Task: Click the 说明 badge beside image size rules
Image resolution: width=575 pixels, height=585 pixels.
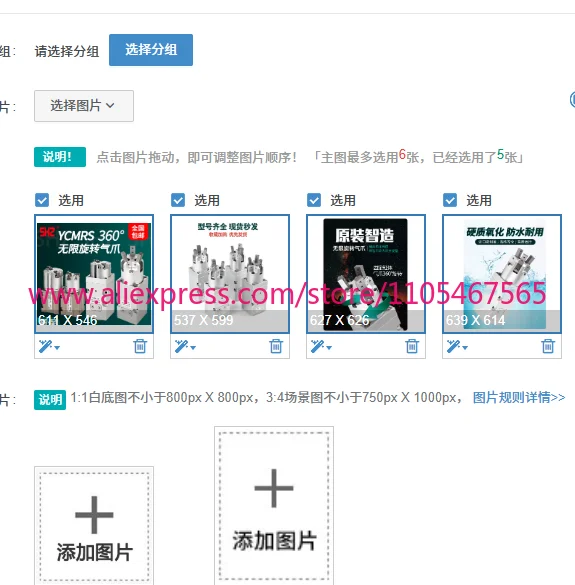Action: click(50, 400)
